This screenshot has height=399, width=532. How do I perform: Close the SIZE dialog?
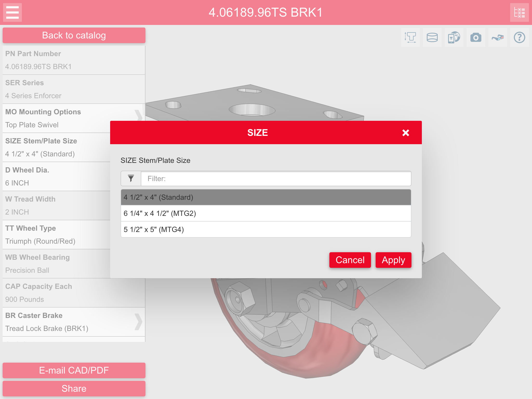pyautogui.click(x=406, y=133)
